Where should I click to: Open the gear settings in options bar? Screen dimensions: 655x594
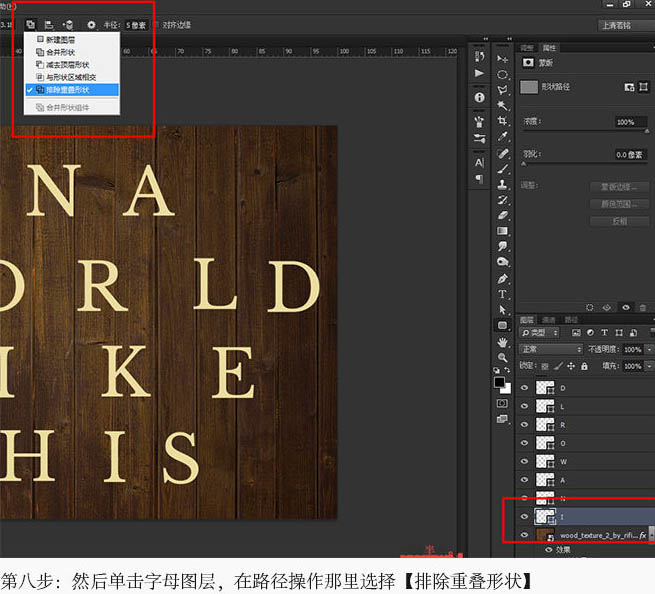click(x=91, y=25)
